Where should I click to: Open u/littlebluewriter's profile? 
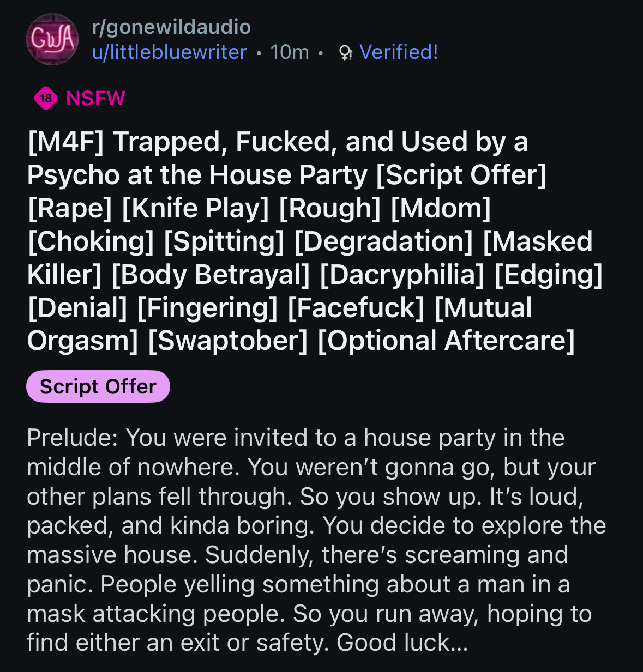[x=169, y=52]
